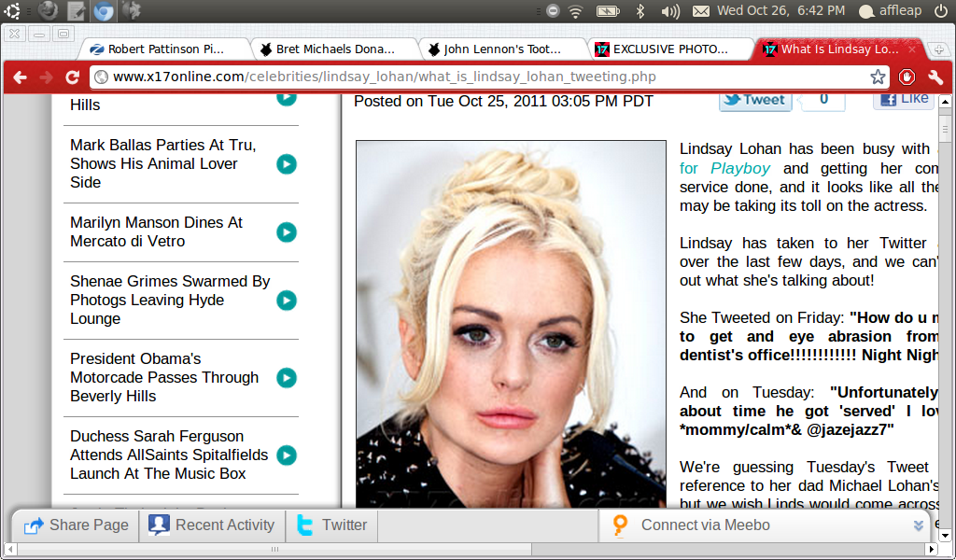Open Mark Ballas Parties At Tru headline
Image resolution: width=956 pixels, height=560 pixels.
[162, 164]
